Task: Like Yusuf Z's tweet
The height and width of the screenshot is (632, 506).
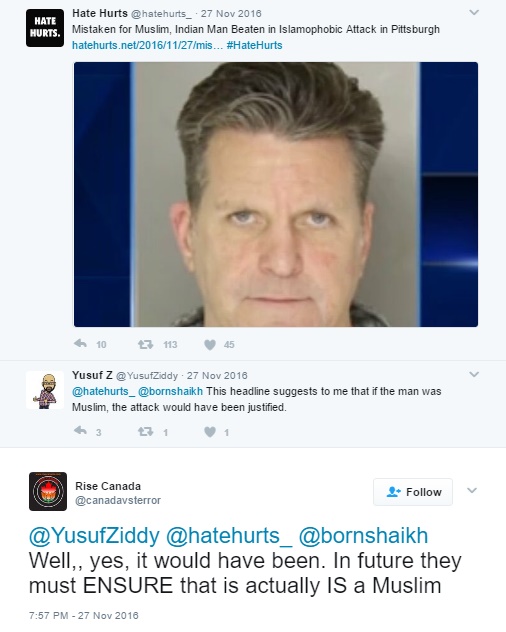Action: click(x=210, y=432)
